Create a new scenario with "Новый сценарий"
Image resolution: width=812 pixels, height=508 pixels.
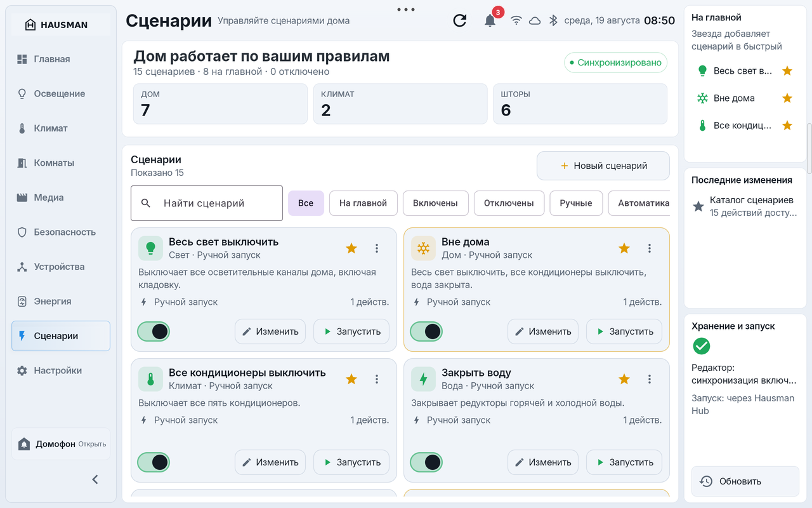click(x=603, y=166)
